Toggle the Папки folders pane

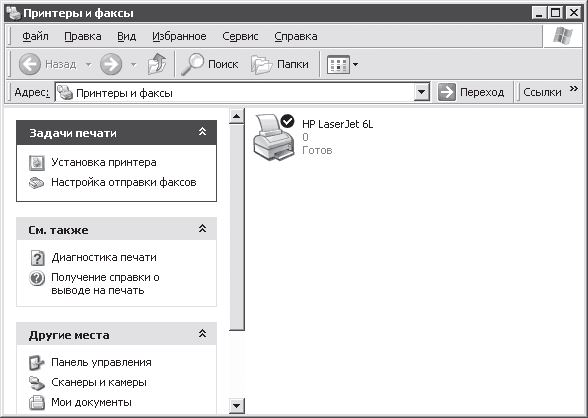280,64
